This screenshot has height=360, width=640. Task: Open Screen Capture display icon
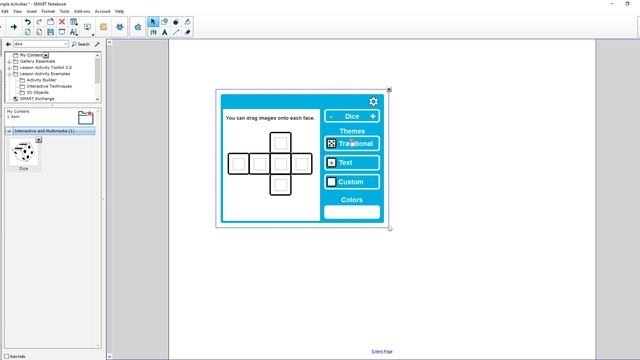coord(87,27)
